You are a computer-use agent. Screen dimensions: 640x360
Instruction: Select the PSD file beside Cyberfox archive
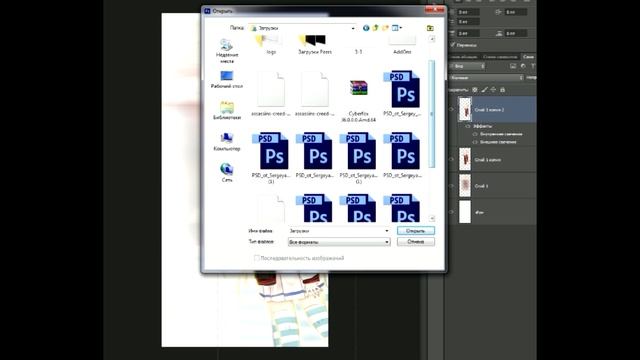coord(402,94)
